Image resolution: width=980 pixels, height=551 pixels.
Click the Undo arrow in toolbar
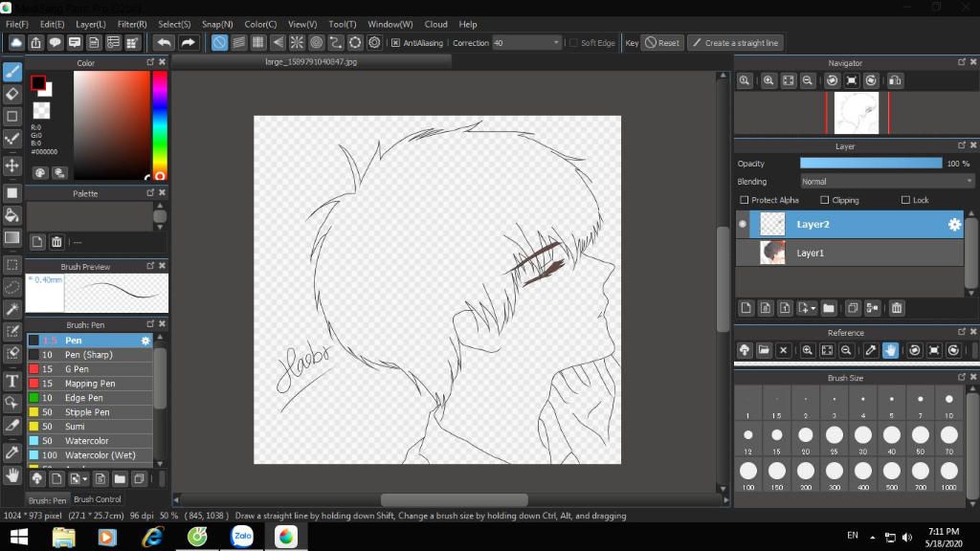[x=164, y=42]
